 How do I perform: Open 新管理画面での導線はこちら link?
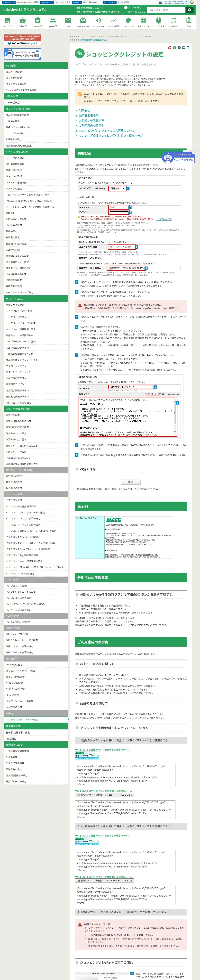tap(94, 40)
